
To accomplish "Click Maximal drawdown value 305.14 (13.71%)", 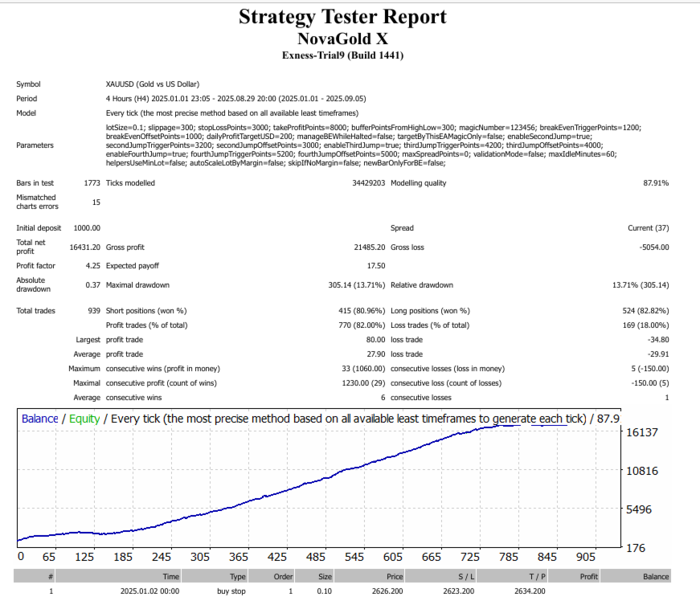I will coord(356,285).
